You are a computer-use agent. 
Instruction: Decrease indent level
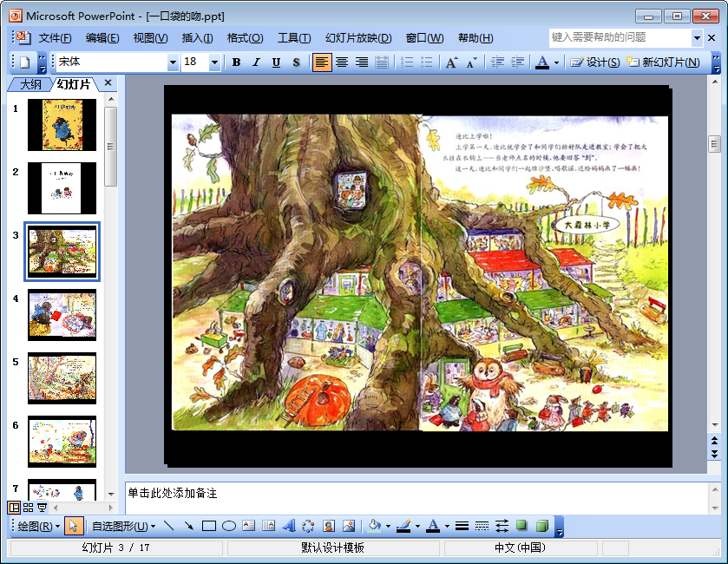(x=497, y=62)
